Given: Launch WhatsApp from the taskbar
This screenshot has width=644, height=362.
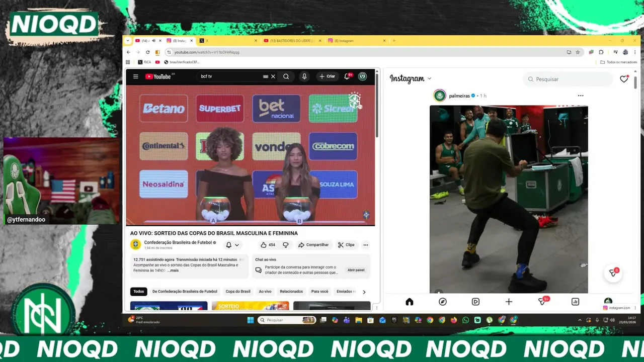Looking at the screenshot, I should pos(465,320).
